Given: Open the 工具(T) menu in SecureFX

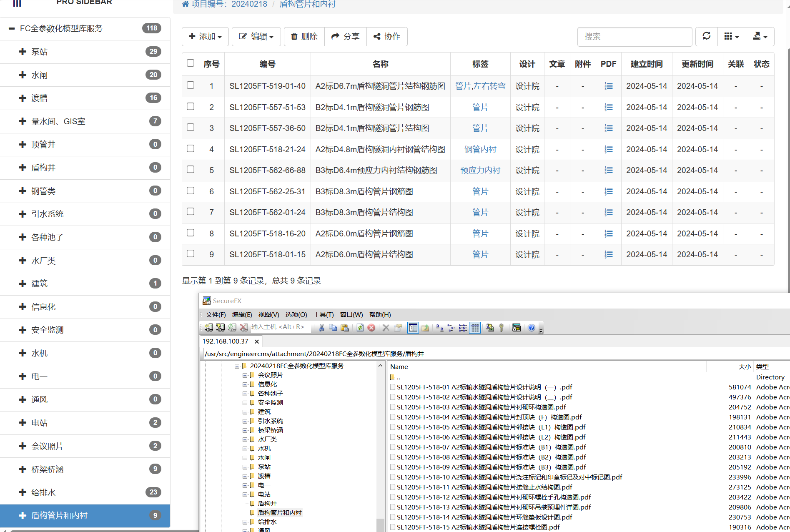Looking at the screenshot, I should (x=324, y=314).
